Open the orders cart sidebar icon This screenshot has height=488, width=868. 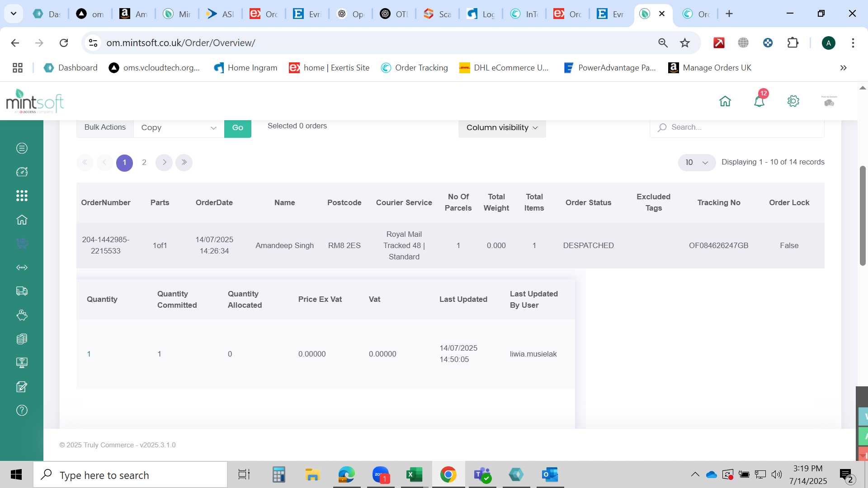tap(22, 244)
